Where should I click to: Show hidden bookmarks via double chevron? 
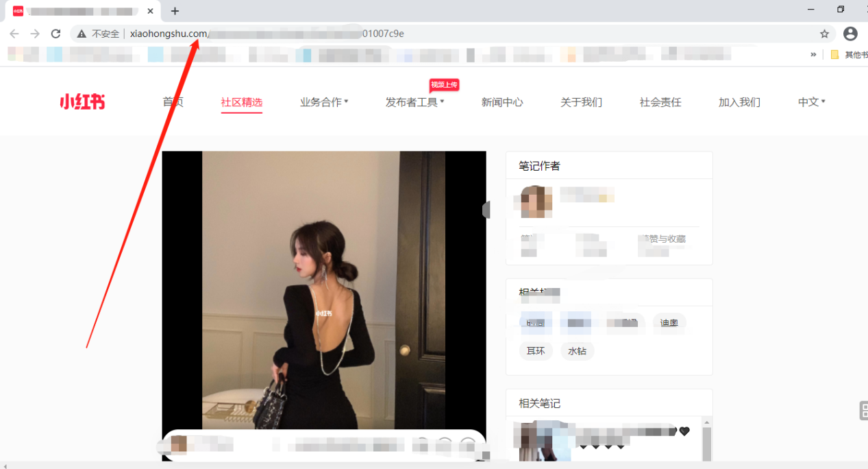coord(813,54)
